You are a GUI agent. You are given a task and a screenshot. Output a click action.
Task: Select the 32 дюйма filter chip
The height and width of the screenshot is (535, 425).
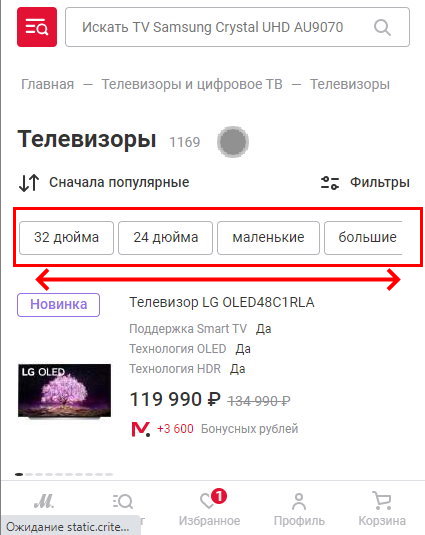[67, 237]
